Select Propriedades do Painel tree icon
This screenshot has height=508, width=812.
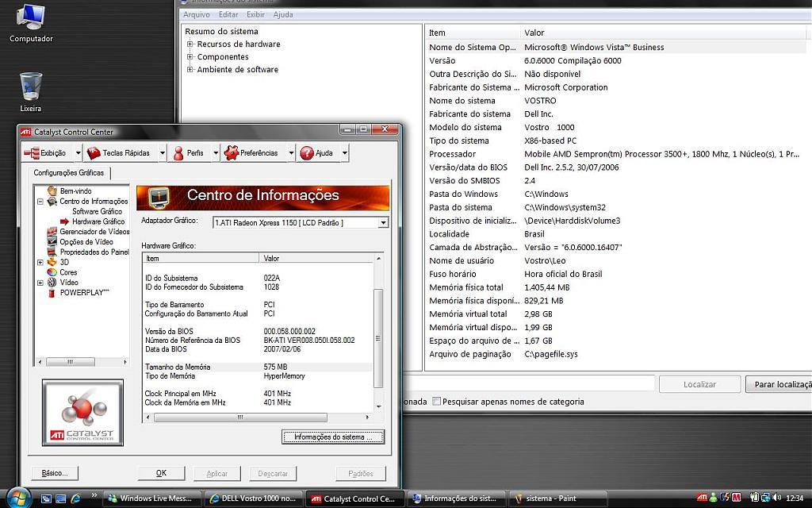click(x=52, y=252)
